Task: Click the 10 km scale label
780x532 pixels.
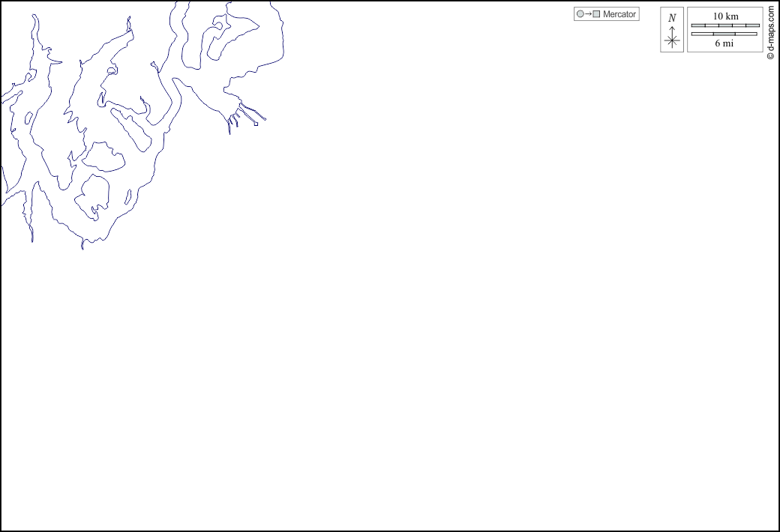Action: coord(725,16)
